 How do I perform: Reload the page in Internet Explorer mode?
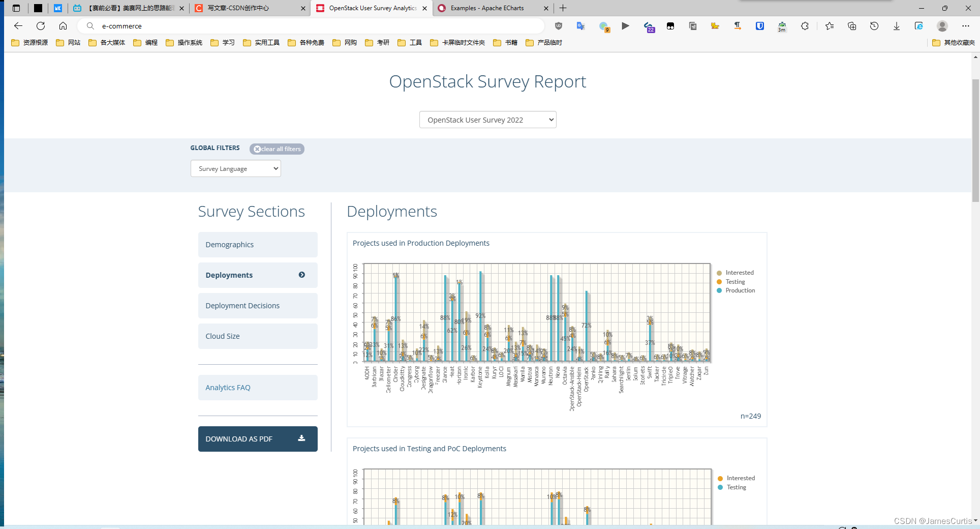918,26
